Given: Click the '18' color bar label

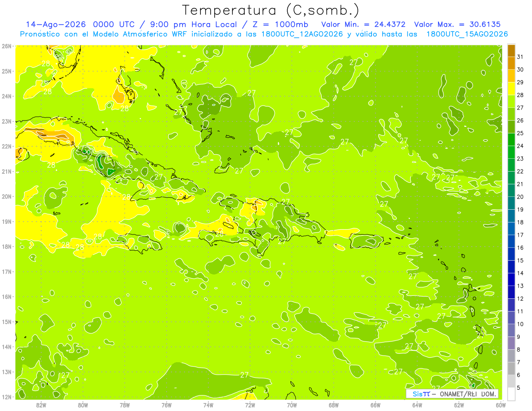Looking at the screenshot, I should (520, 222).
